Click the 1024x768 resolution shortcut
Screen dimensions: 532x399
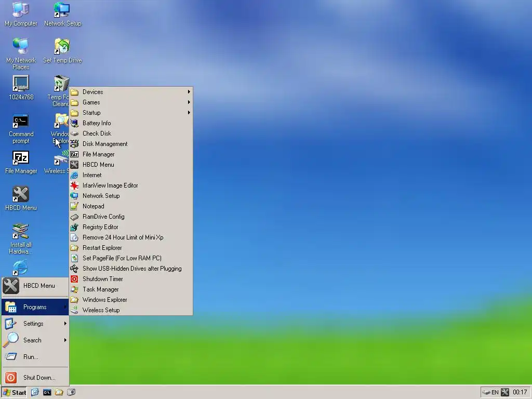pyautogui.click(x=21, y=88)
